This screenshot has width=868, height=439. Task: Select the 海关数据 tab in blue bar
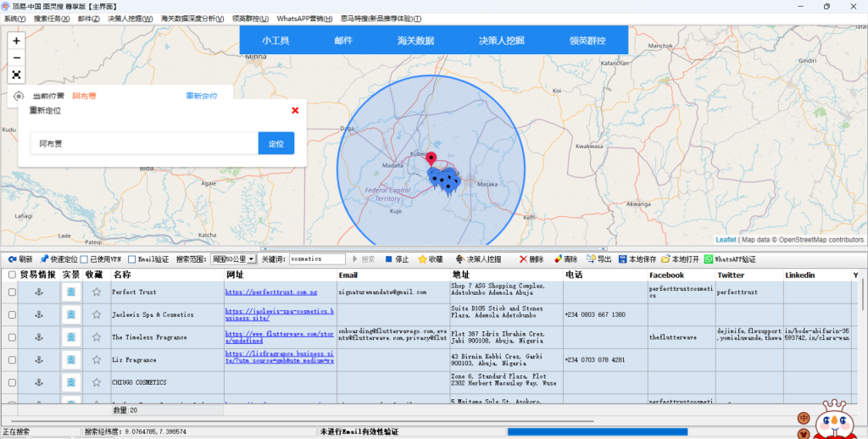point(415,41)
